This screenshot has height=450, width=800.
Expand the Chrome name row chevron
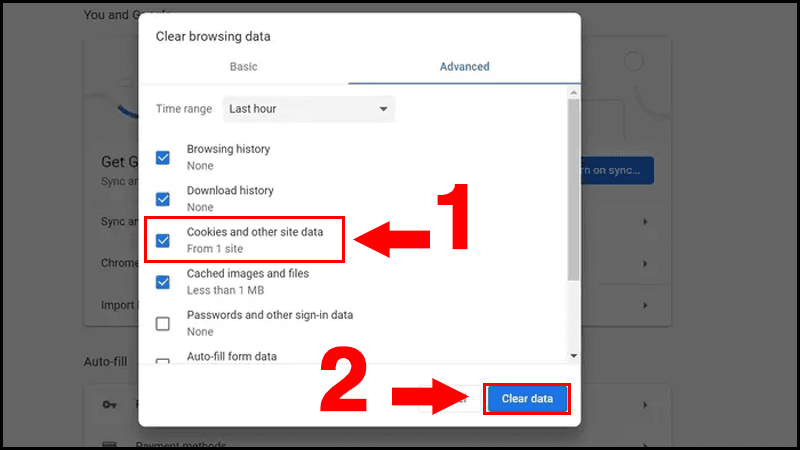click(x=645, y=264)
